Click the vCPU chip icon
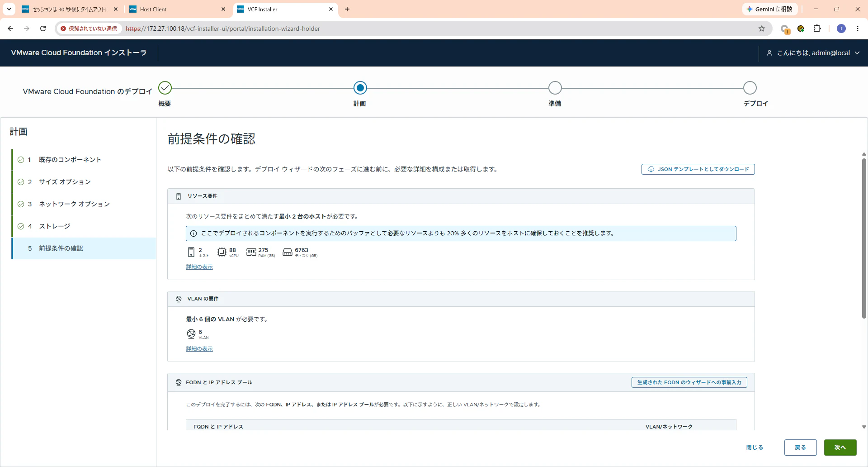The width and height of the screenshot is (868, 467). coord(222,252)
